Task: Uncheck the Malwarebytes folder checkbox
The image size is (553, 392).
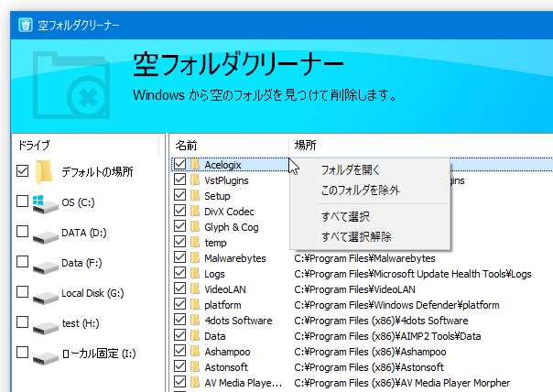Action: click(179, 257)
